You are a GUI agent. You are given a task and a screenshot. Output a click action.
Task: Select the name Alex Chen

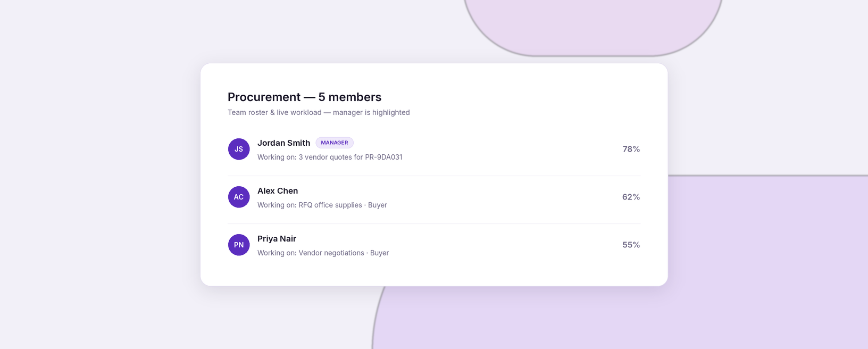pyautogui.click(x=278, y=191)
